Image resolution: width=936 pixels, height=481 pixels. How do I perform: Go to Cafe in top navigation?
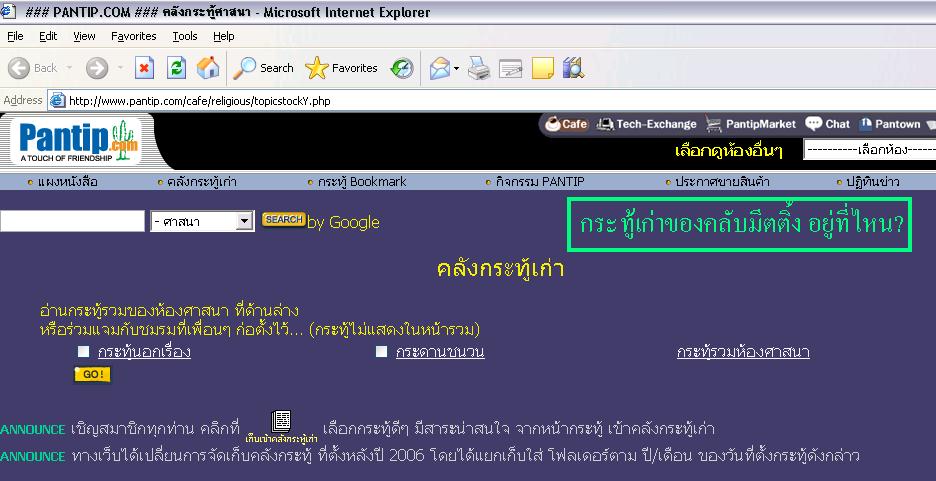[x=566, y=124]
